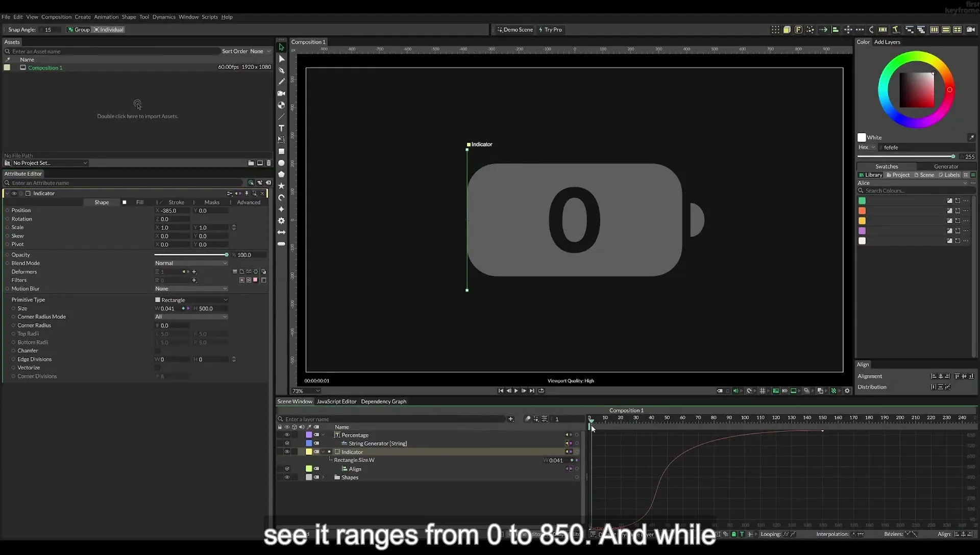The height and width of the screenshot is (555, 980).
Task: Click the Try Pro button
Action: click(550, 30)
